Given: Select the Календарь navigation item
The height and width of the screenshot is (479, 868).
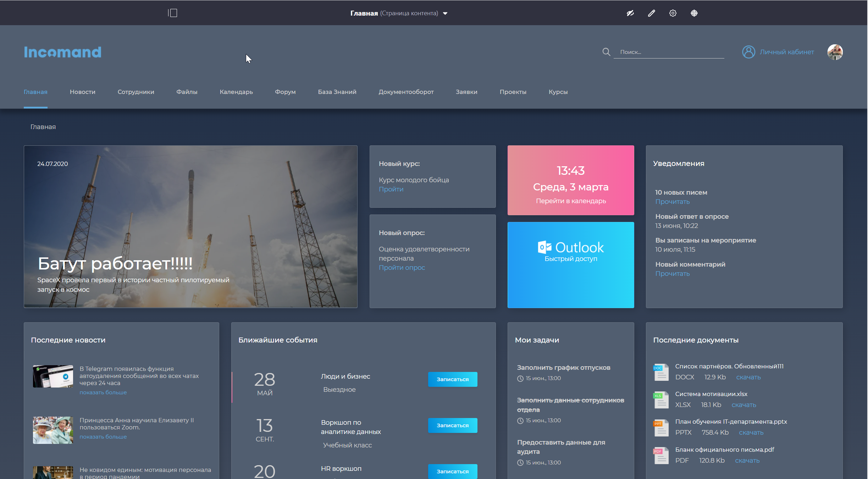Looking at the screenshot, I should (x=236, y=92).
